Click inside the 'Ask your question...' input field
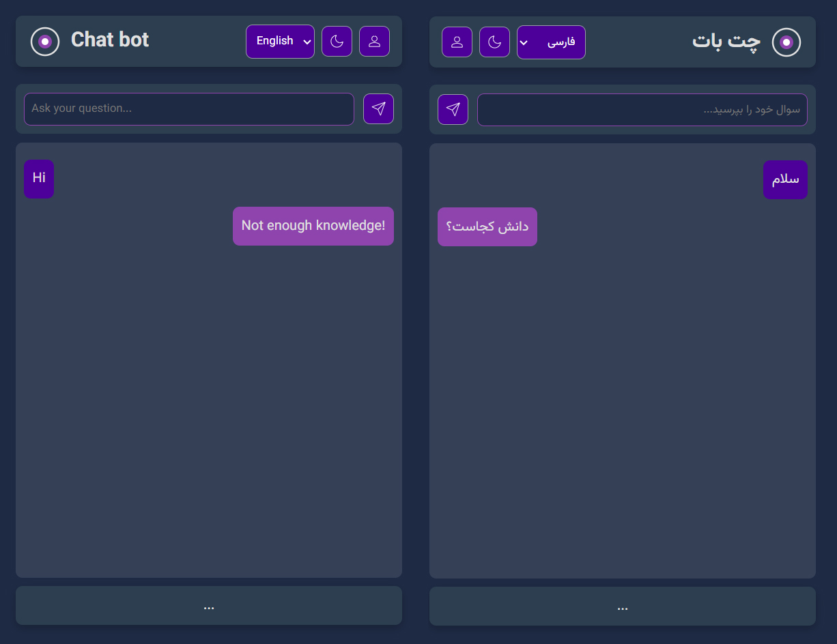The height and width of the screenshot is (644, 837). pyautogui.click(x=189, y=108)
